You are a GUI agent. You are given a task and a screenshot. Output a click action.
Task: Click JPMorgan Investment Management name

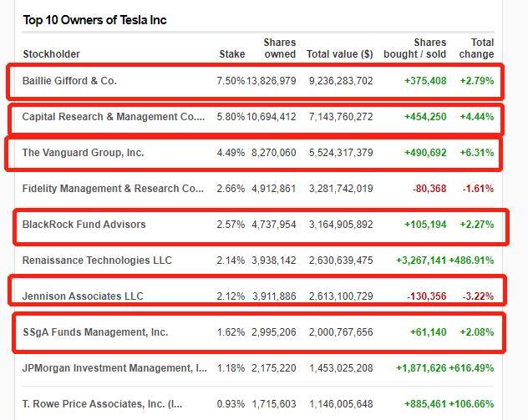(114, 368)
